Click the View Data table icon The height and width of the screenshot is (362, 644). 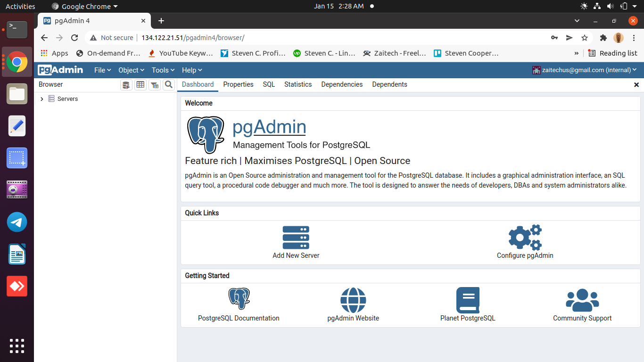(x=140, y=85)
